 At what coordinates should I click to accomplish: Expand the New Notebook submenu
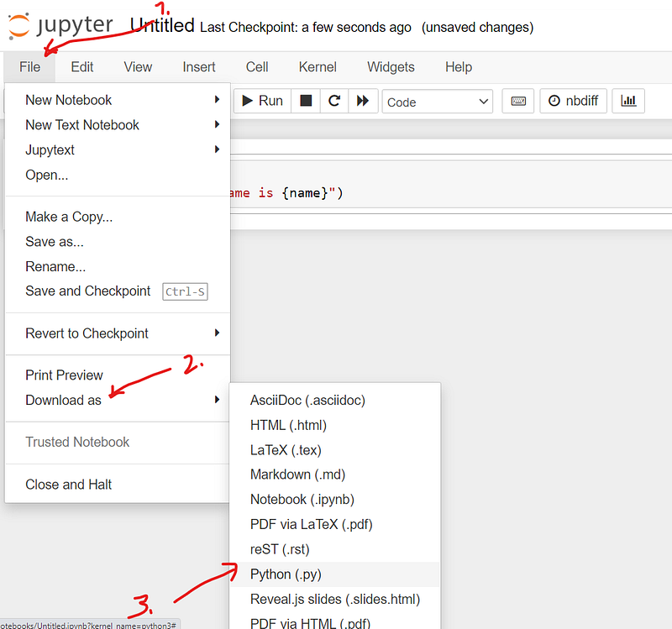pos(118,100)
